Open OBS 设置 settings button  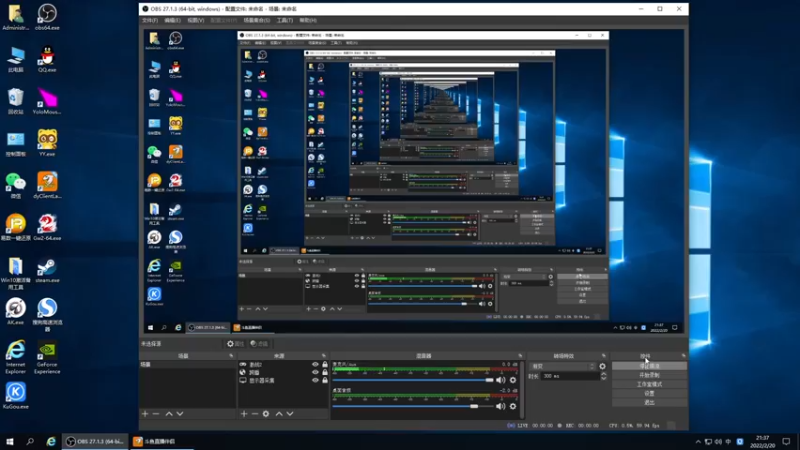coord(649,393)
